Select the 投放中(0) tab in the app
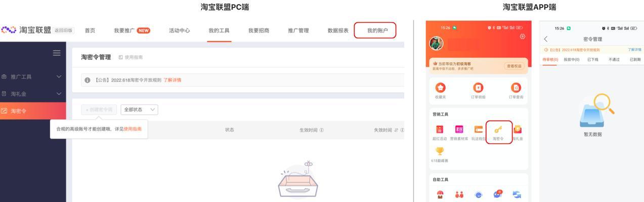This screenshot has width=644, height=202. pyautogui.click(x=571, y=60)
